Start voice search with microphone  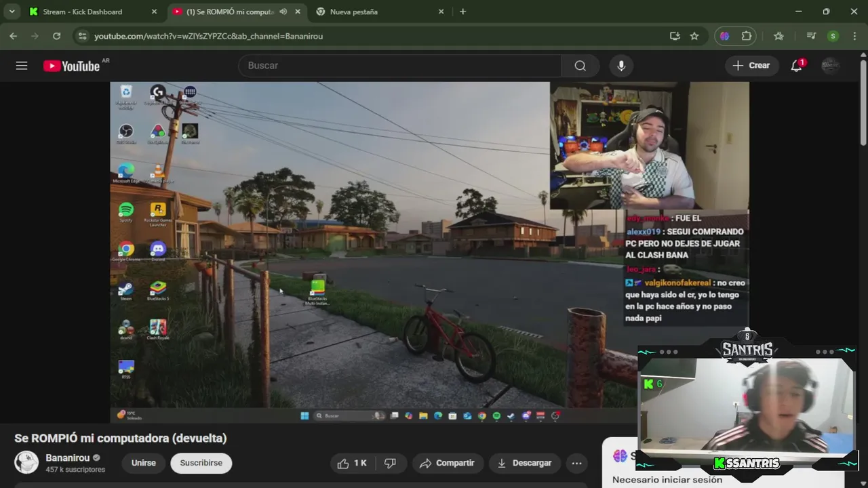[x=621, y=66]
